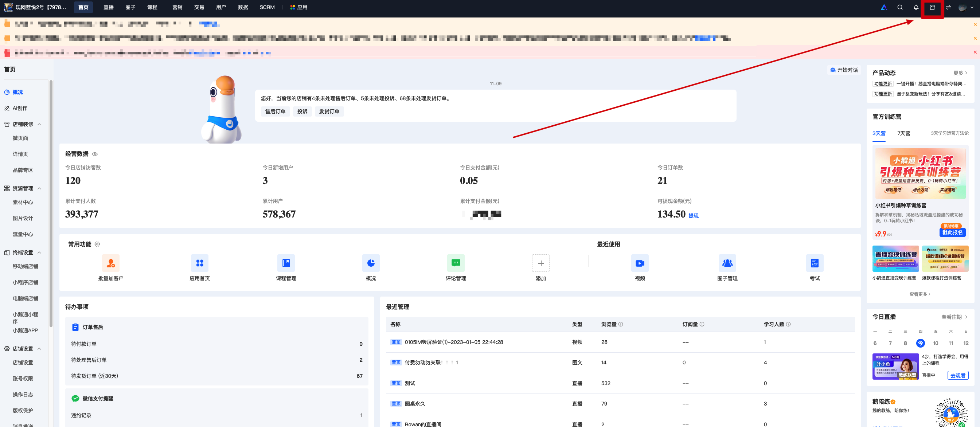Click the 常用功能 settings gear icon
This screenshot has width=980, height=427.
point(97,244)
